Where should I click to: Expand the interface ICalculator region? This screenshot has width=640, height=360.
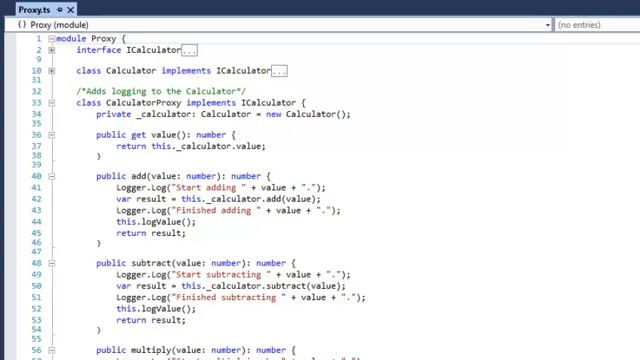click(51, 50)
